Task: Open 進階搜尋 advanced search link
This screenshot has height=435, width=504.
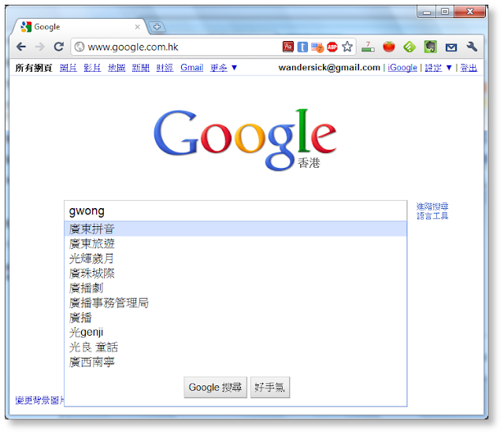Action: tap(432, 206)
